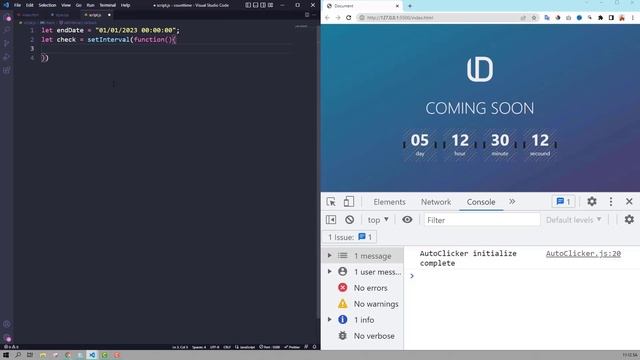This screenshot has height=360, width=640.
Task: Click the browser address bar URL
Action: coord(400,18)
